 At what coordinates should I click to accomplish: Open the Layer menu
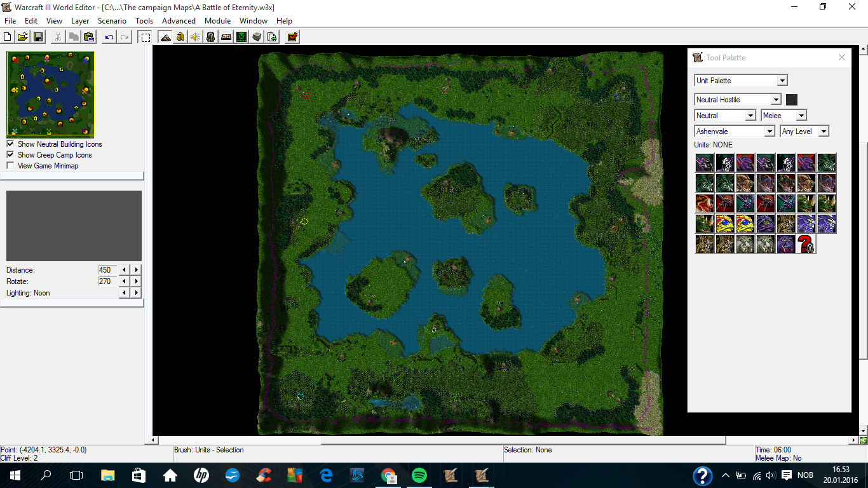tap(80, 21)
